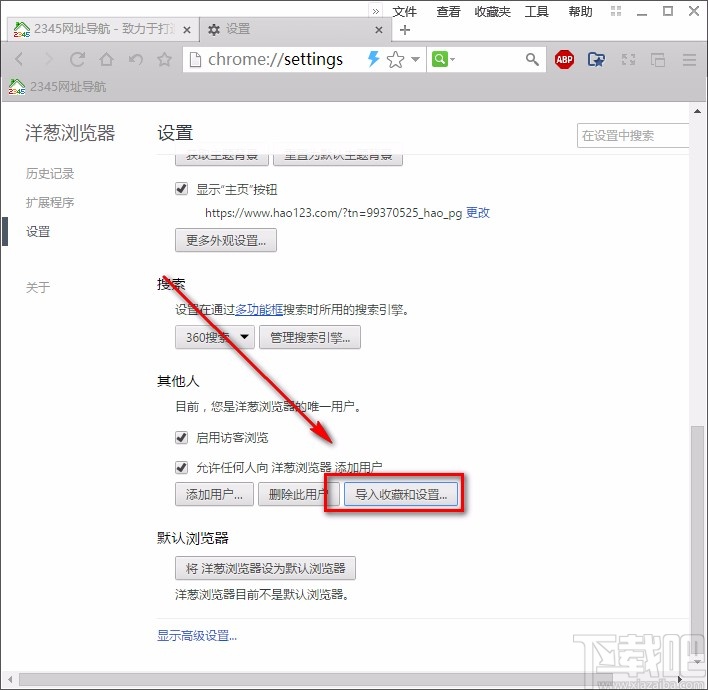
Task: Click the magnifier search icon
Action: [x=532, y=59]
